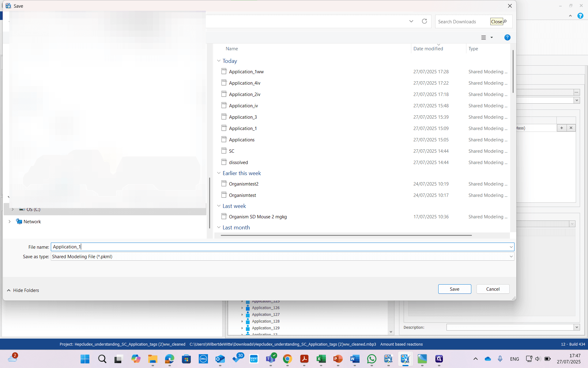Expand the Network tree node
This screenshot has width=588, height=368.
click(x=9, y=221)
